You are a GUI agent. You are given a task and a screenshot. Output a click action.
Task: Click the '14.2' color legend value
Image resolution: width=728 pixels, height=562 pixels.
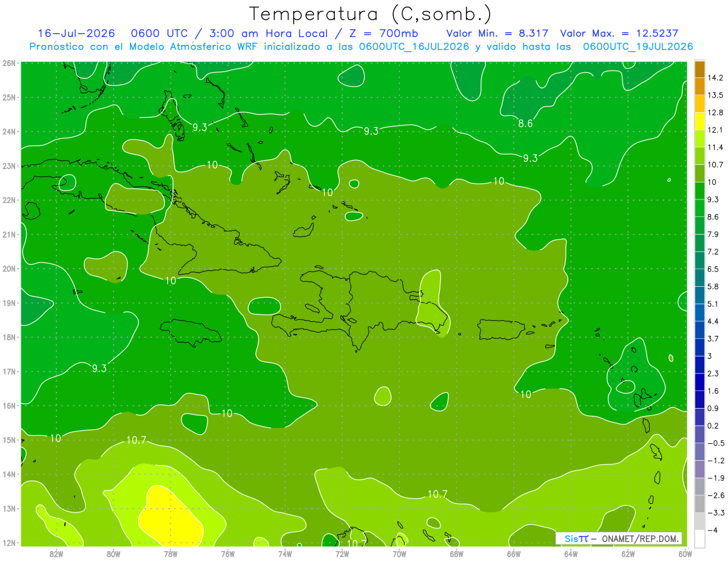[x=715, y=78]
